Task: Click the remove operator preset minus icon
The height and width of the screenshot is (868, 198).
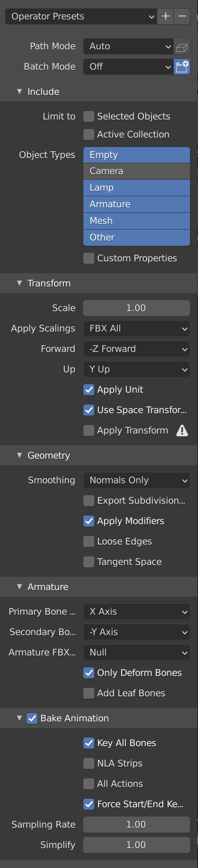Action: [x=182, y=16]
